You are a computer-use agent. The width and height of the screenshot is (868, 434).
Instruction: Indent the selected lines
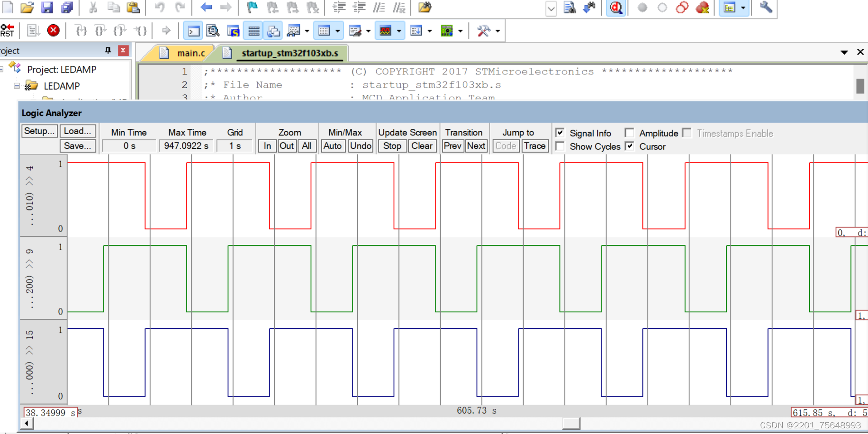pos(339,7)
